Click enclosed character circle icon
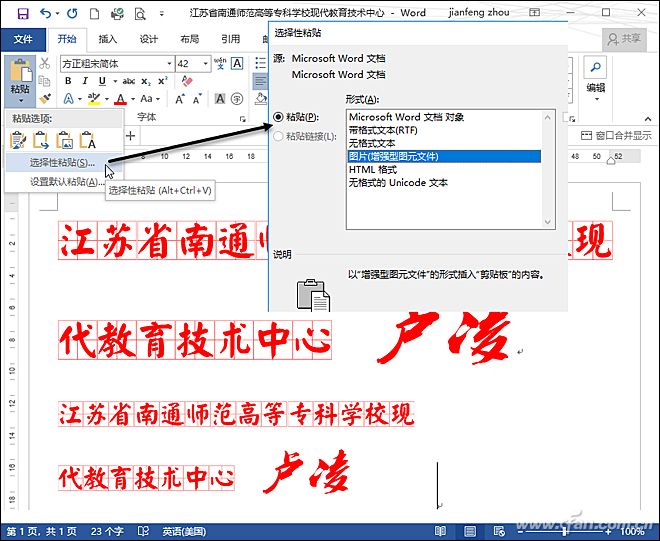This screenshot has height=541, width=660. coord(237,99)
